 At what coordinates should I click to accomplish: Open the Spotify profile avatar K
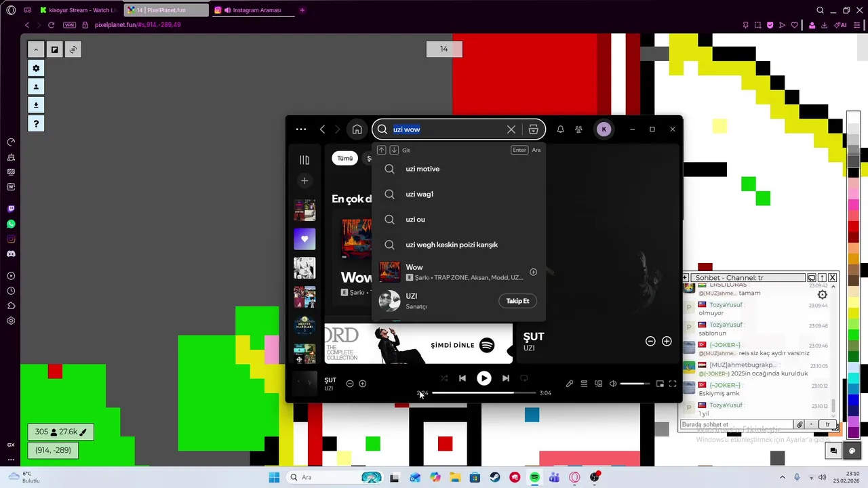[x=604, y=129]
